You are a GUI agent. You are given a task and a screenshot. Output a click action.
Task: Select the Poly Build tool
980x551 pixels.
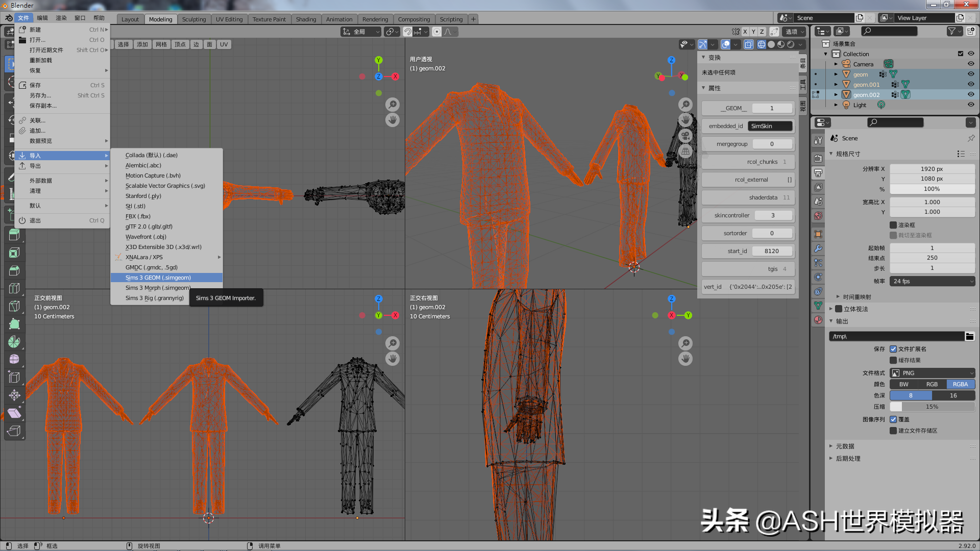[x=14, y=324]
